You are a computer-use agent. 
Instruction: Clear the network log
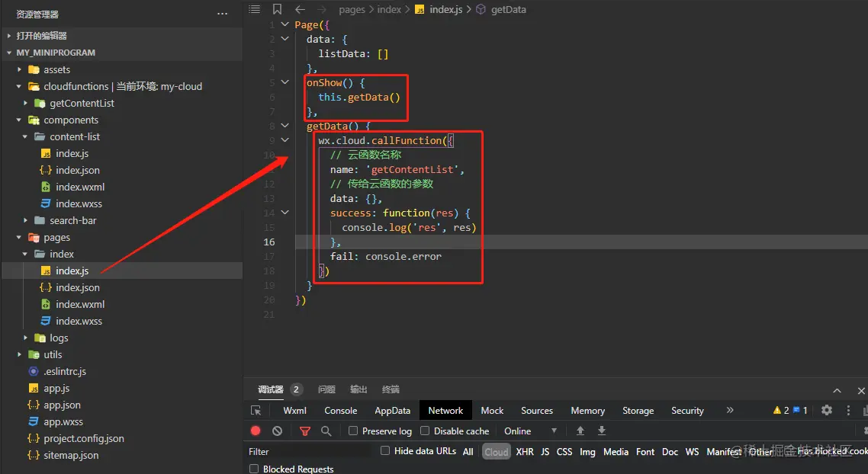pyautogui.click(x=278, y=431)
